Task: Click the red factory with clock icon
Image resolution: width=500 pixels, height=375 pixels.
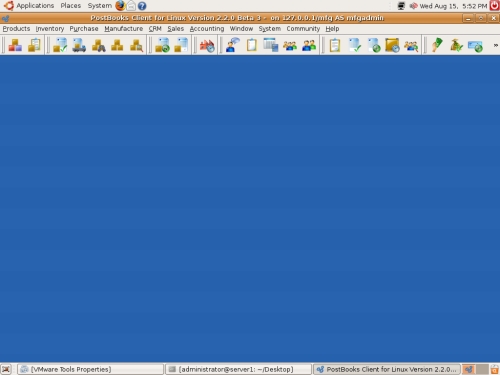Action: click(x=207, y=45)
